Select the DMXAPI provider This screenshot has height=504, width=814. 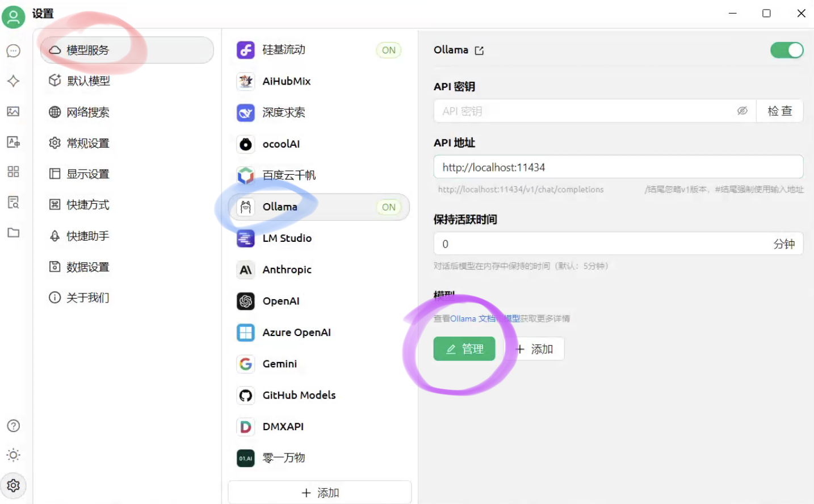tap(319, 426)
